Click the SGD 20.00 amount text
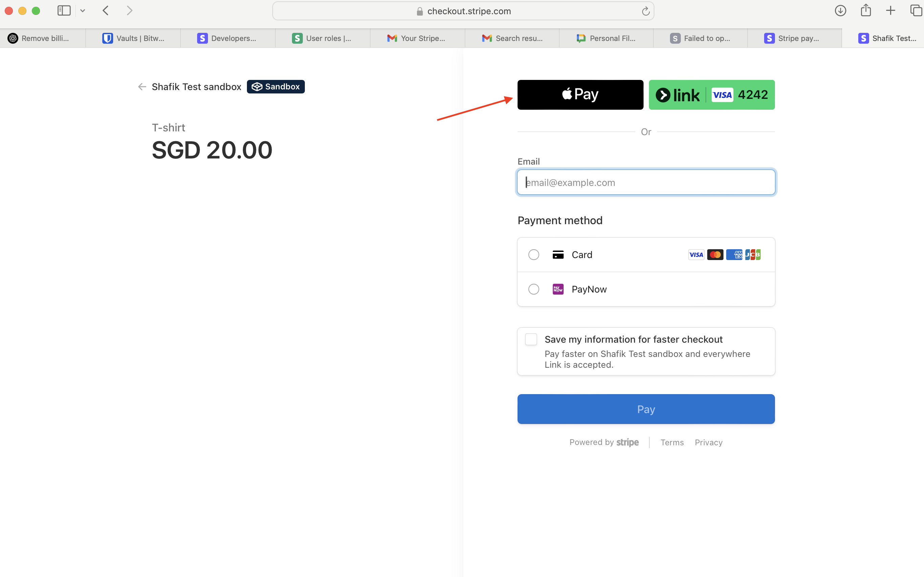This screenshot has height=577, width=924. [x=212, y=150]
